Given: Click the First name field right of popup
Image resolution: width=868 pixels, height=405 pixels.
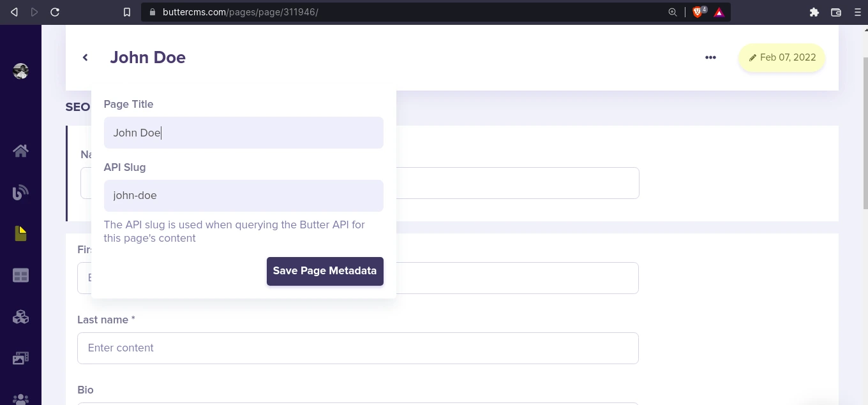Looking at the screenshot, I should tap(517, 278).
